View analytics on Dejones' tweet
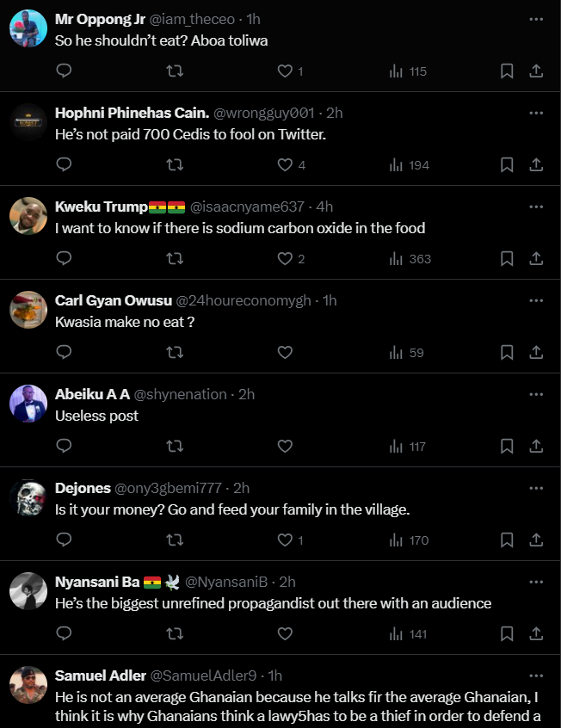This screenshot has height=728, width=561. coord(408,540)
